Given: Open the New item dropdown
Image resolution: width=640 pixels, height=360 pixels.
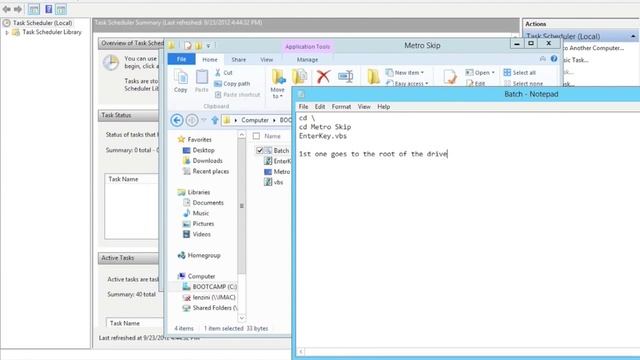Looking at the screenshot, I should 405,73.
